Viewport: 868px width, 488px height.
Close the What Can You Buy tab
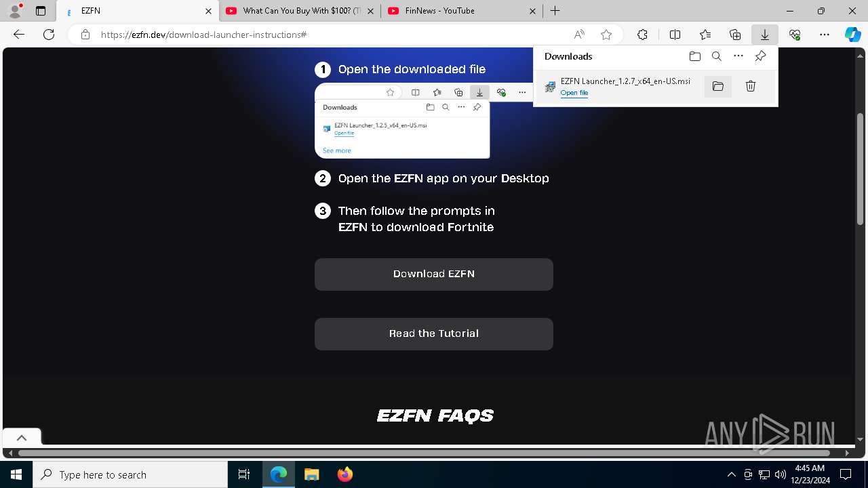coord(370,11)
